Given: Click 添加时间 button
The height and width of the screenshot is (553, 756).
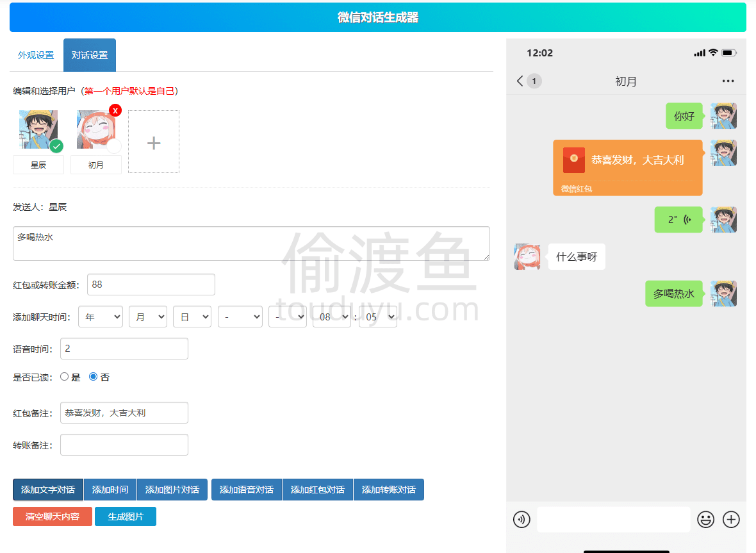Looking at the screenshot, I should (x=110, y=490).
